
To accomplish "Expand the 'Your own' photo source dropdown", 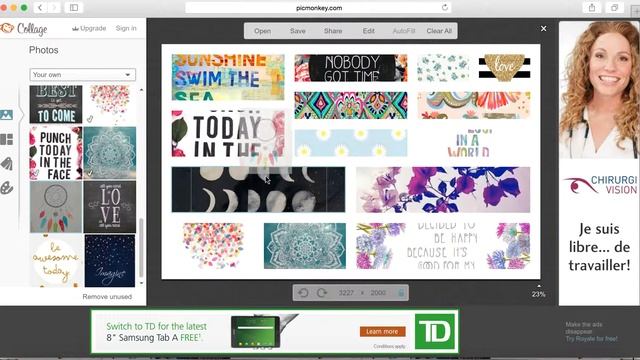I will tap(82, 75).
